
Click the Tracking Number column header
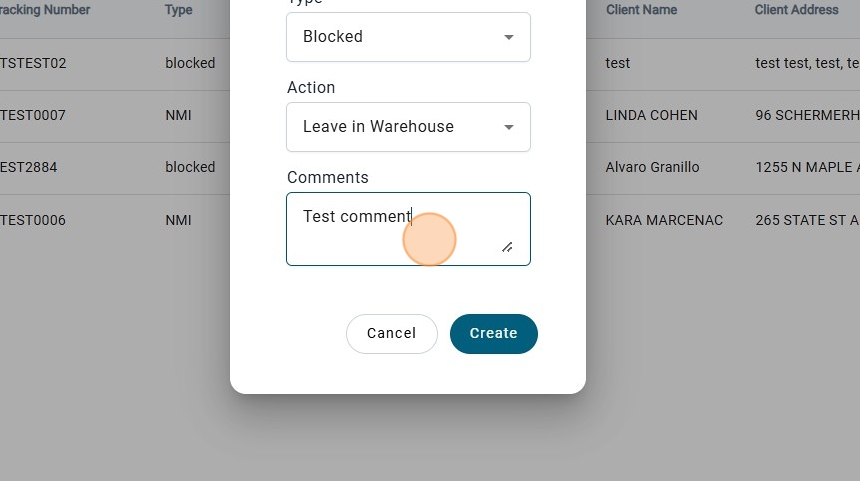tap(45, 10)
